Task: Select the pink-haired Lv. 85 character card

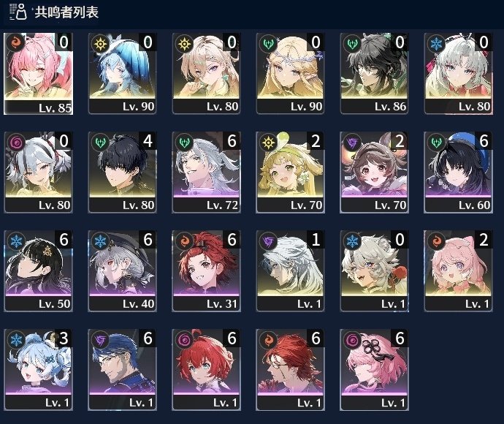Action: pos(38,73)
